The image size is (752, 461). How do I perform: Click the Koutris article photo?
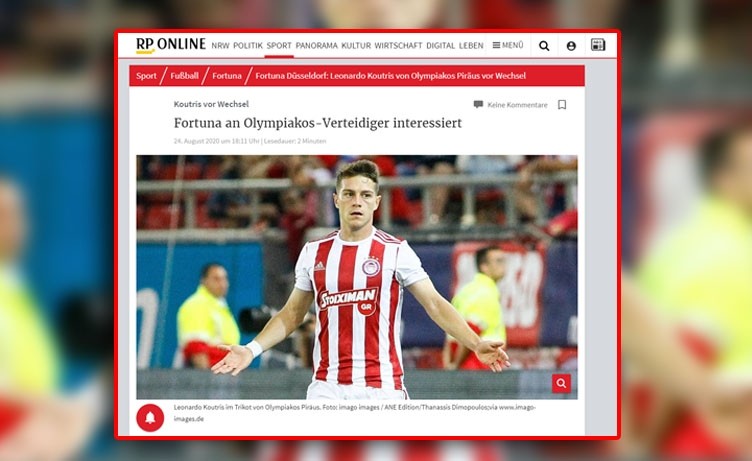coord(356,277)
